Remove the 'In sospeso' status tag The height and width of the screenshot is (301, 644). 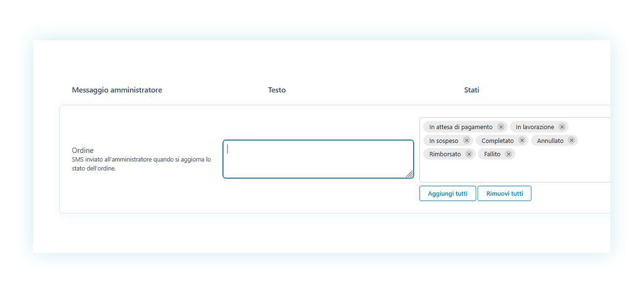pos(466,140)
